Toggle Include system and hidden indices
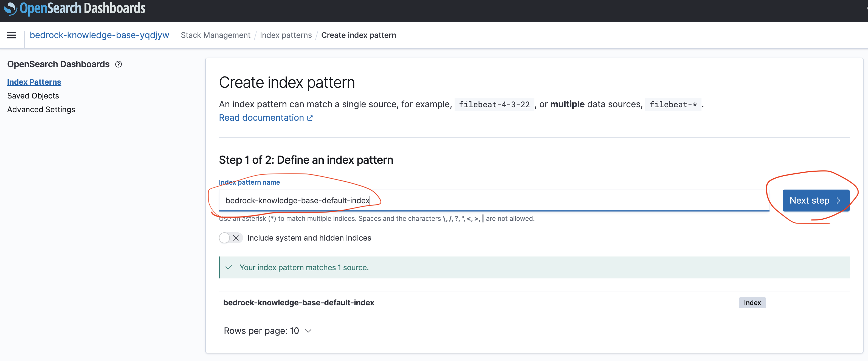The image size is (868, 361). [230, 238]
